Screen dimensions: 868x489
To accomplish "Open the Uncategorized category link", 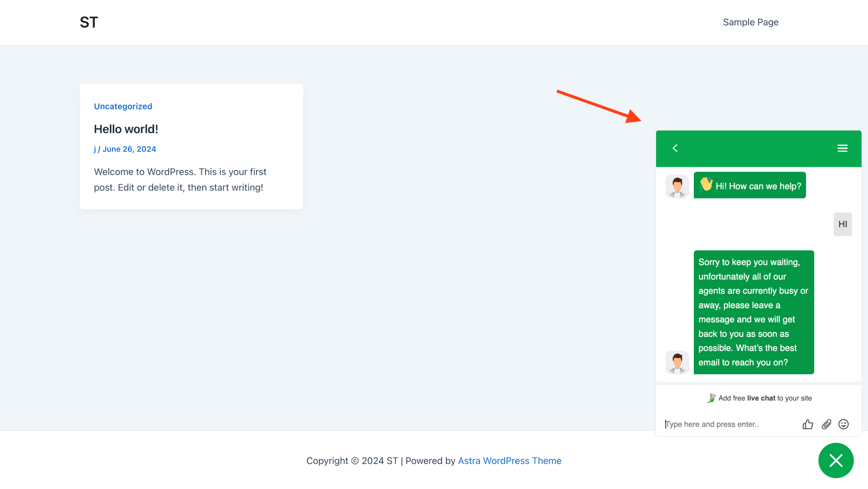I will point(123,106).
